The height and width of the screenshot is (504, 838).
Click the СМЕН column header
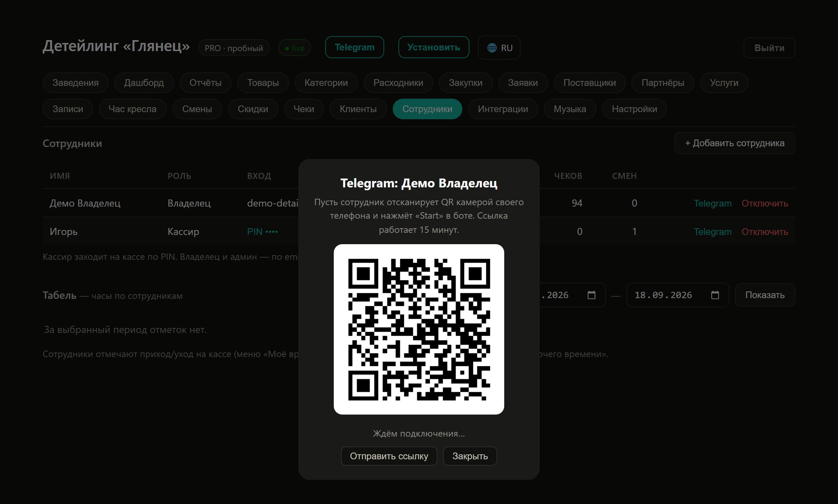(624, 176)
